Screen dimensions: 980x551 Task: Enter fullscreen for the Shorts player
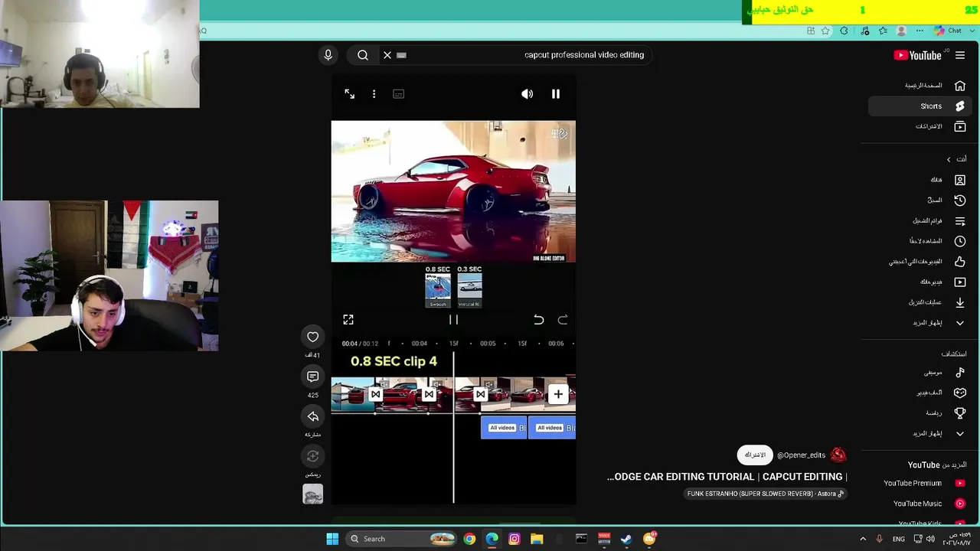[349, 94]
